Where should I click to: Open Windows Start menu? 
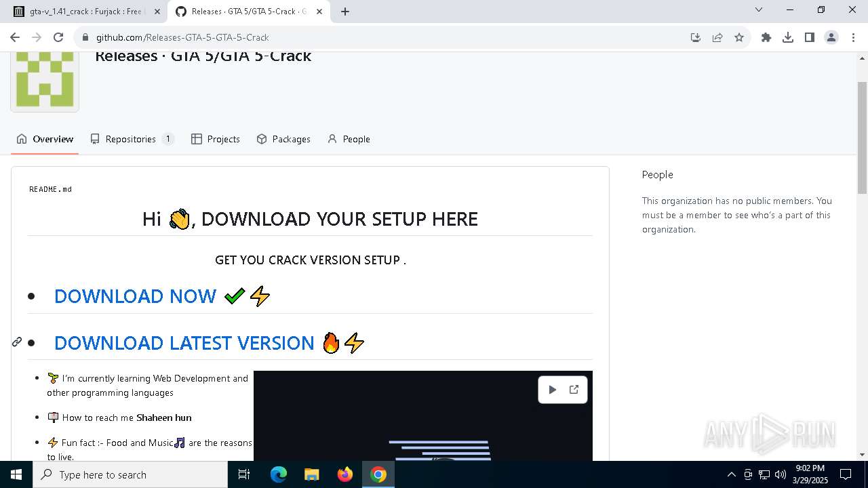tap(16, 474)
